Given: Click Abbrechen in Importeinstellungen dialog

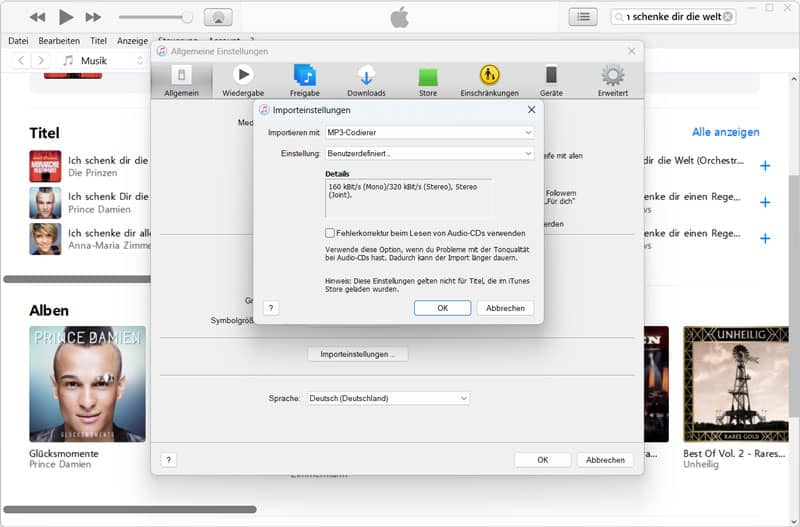Looking at the screenshot, I should 505,308.
